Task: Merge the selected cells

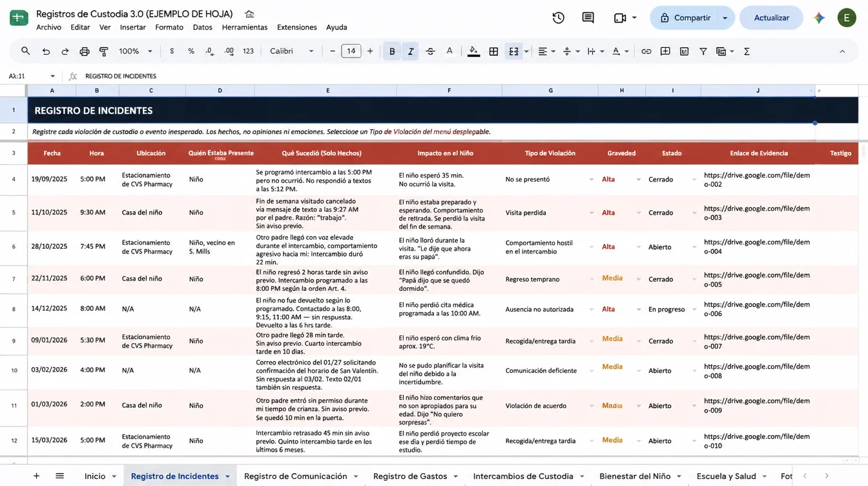Action: click(x=514, y=51)
